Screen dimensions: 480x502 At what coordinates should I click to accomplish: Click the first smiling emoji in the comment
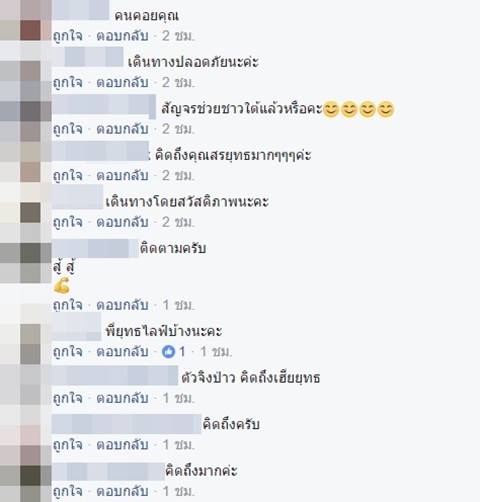coord(331,109)
